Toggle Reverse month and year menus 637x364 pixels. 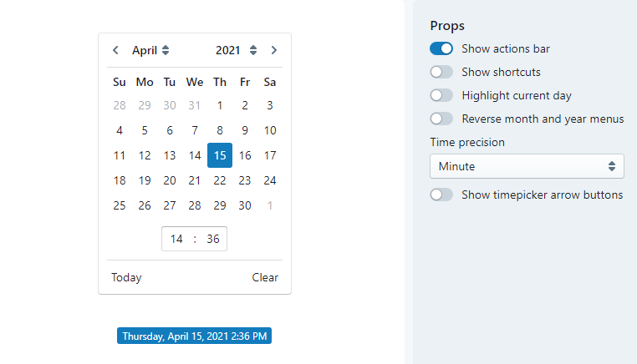point(441,119)
